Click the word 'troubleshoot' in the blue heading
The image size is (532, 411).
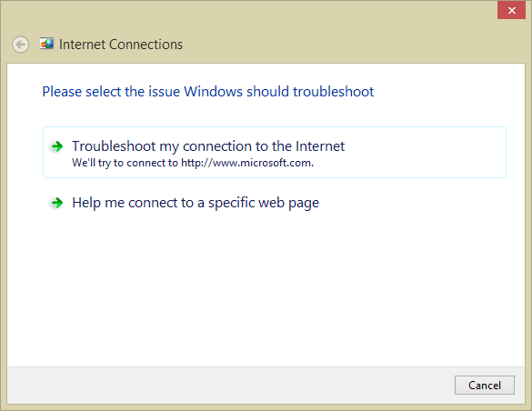pyautogui.click(x=333, y=92)
